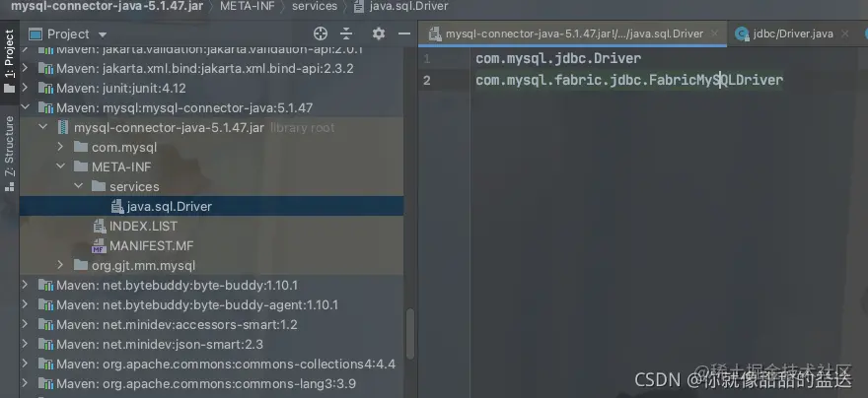Expand Maven: net.bytebuddy:byte-buddy-agent:1.10.1
This screenshot has height=398, width=868.
pos(25,305)
